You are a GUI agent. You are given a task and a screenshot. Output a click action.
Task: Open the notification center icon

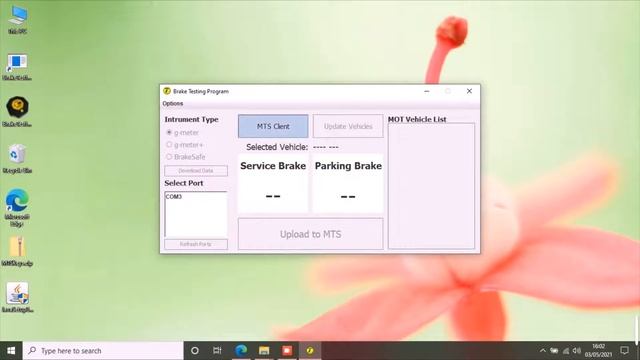(624, 351)
